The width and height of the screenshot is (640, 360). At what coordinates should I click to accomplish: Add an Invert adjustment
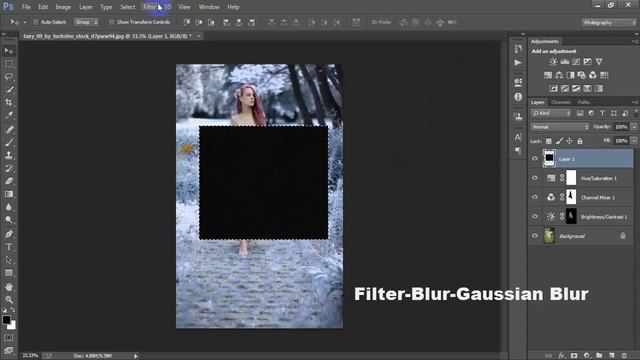pyautogui.click(x=553, y=89)
